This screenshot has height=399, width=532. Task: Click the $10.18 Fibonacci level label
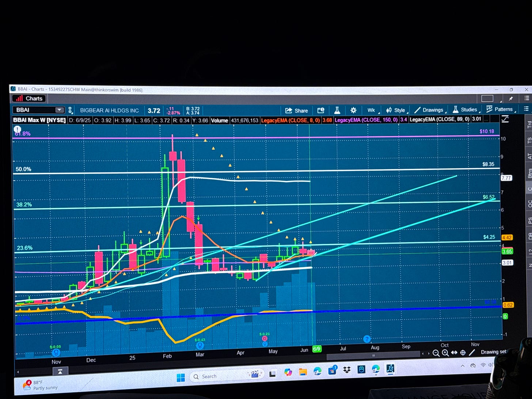click(487, 131)
